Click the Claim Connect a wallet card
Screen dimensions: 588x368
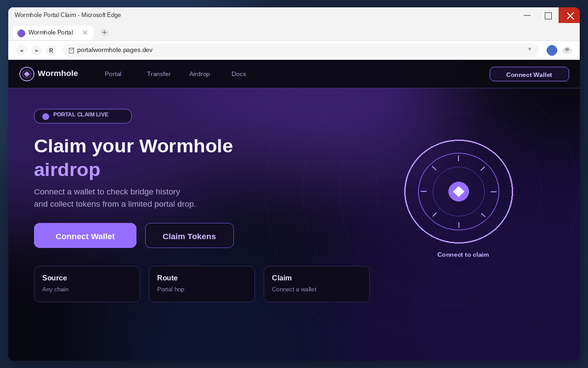click(x=317, y=284)
